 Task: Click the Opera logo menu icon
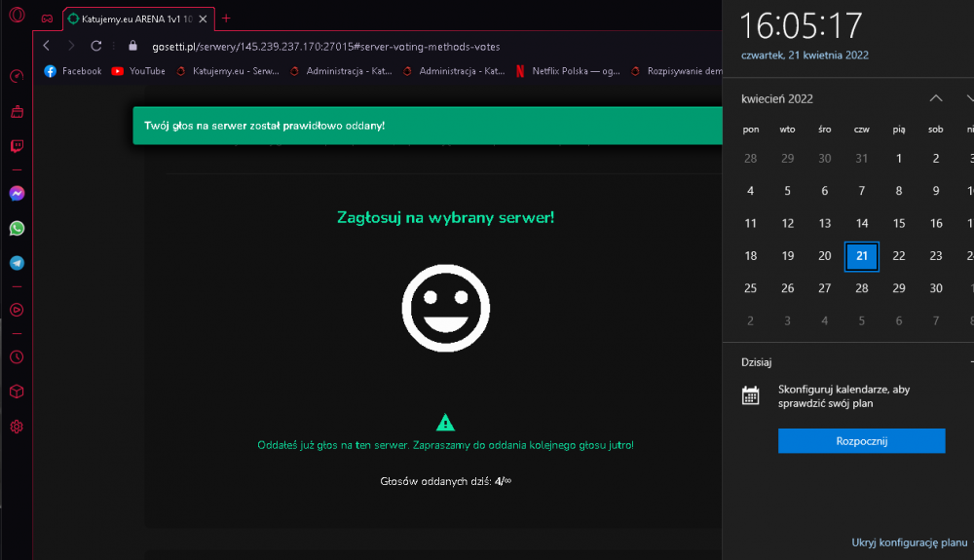17,14
